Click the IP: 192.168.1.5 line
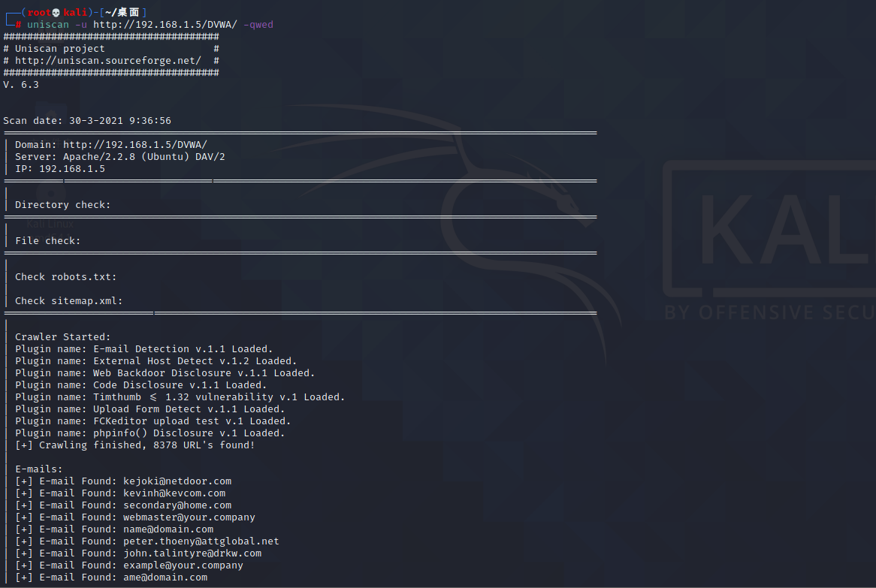 pyautogui.click(x=60, y=169)
